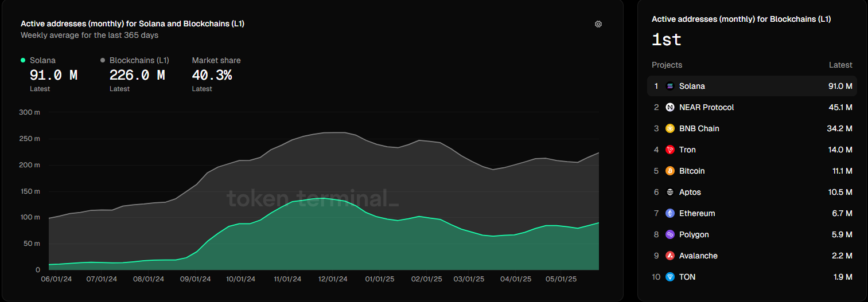Screen dimensions: 868x302
Task: Click the chart title about Solana and Blockchains
Action: (133, 24)
